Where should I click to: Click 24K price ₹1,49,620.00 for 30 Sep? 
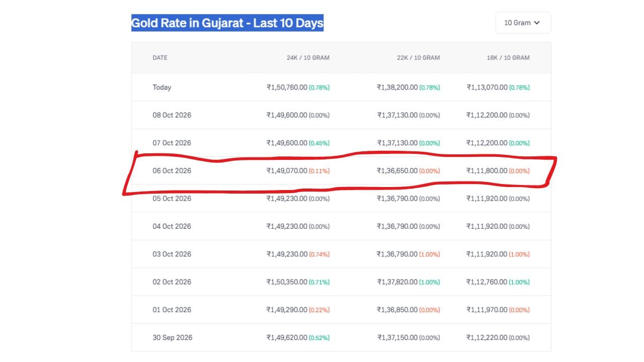point(287,337)
